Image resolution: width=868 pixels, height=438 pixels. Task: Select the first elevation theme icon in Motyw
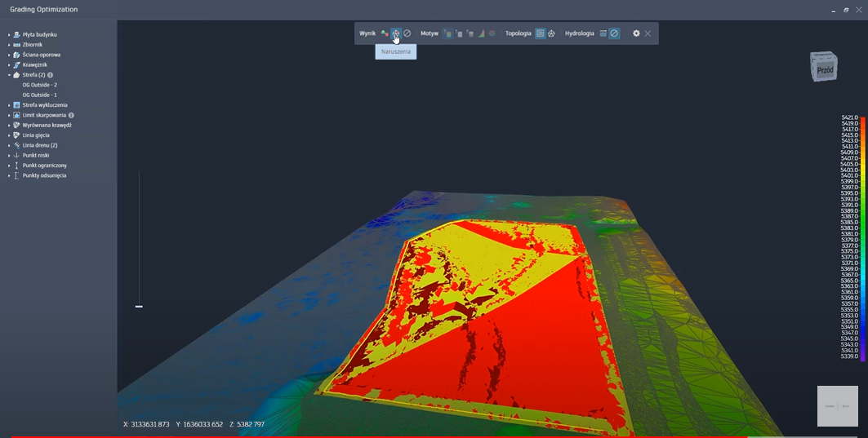pos(447,33)
